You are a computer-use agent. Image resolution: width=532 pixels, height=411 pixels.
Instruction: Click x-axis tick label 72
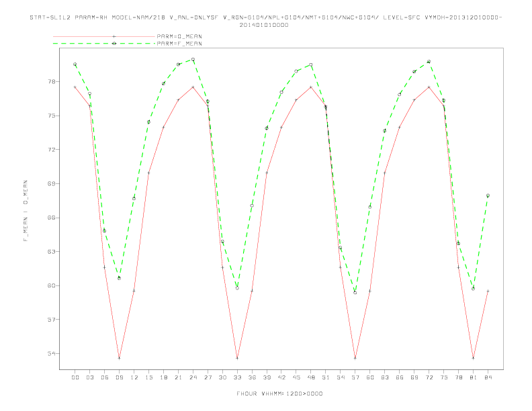click(429, 377)
